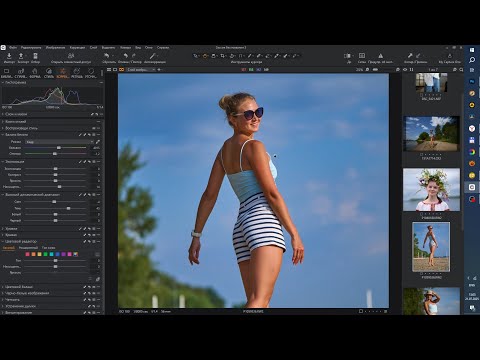Toggle the До before/after view
This screenshot has height=360, width=480.
(x=348, y=56)
